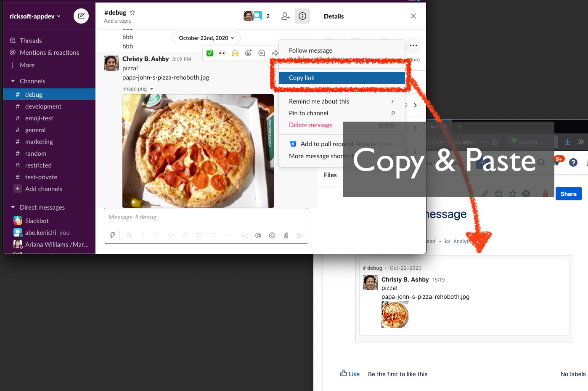This screenshot has width=588, height=391.
Task: Toggle italic formatting in message composer
Action: point(143,235)
